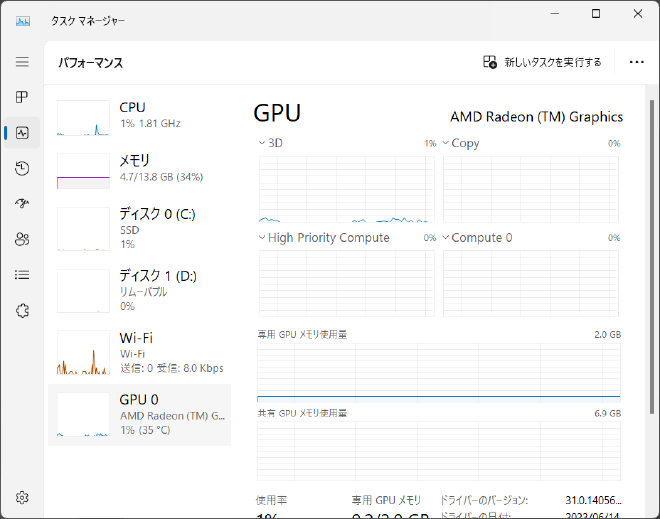Click the AMD Radeon (TM) Graphics title

pos(536,117)
